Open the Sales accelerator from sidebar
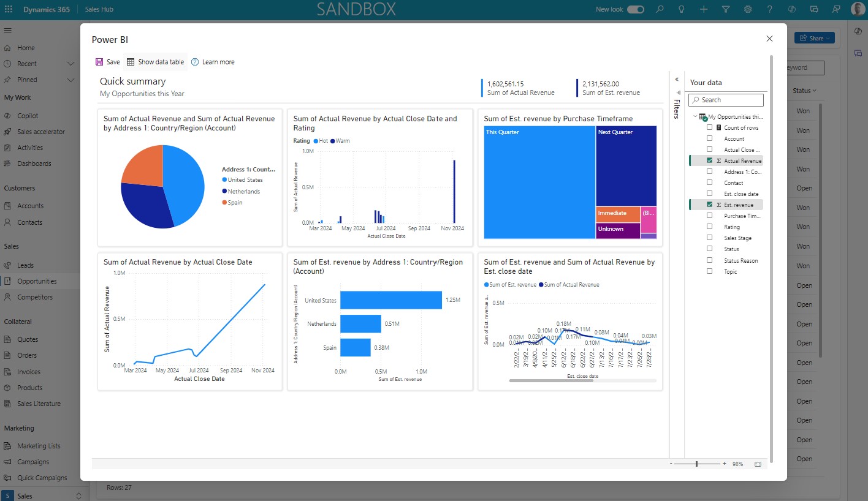Viewport: 868px width, 501px height. (x=47, y=131)
